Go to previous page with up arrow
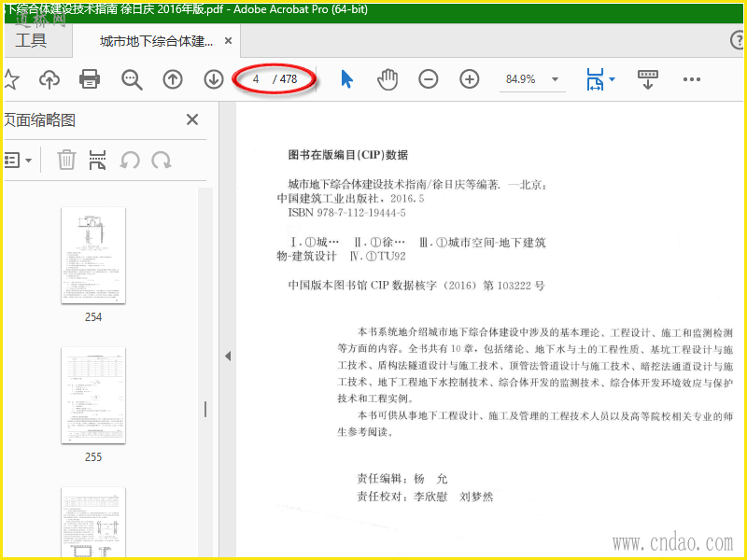 pos(173,79)
